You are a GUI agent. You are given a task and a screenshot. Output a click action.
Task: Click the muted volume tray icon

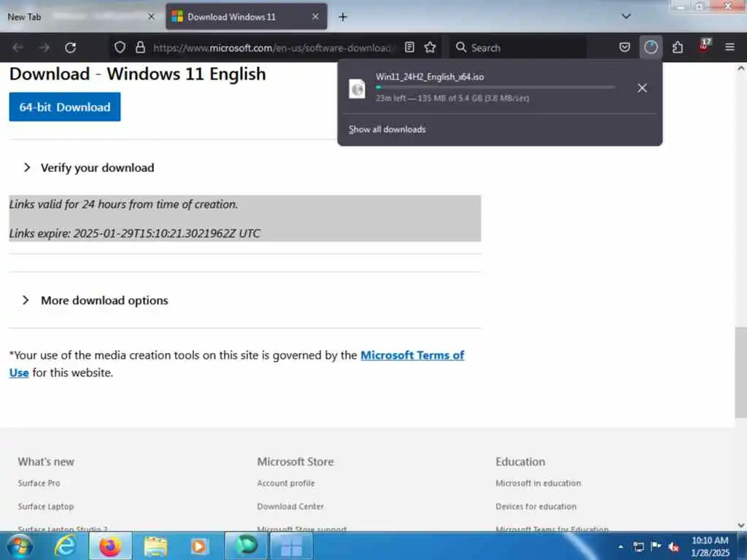coord(673,547)
